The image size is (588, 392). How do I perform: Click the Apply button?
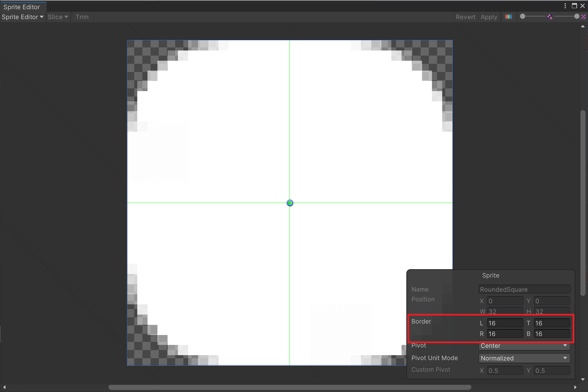489,17
